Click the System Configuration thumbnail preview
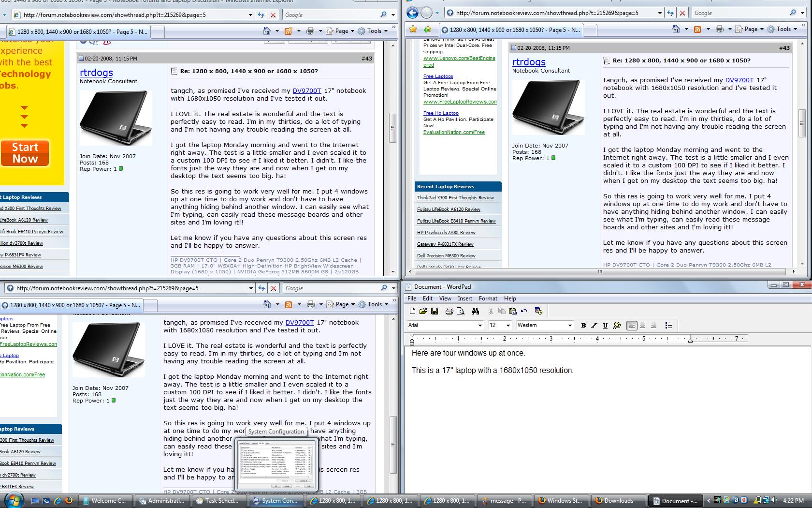The height and width of the screenshot is (508, 812). click(x=276, y=464)
